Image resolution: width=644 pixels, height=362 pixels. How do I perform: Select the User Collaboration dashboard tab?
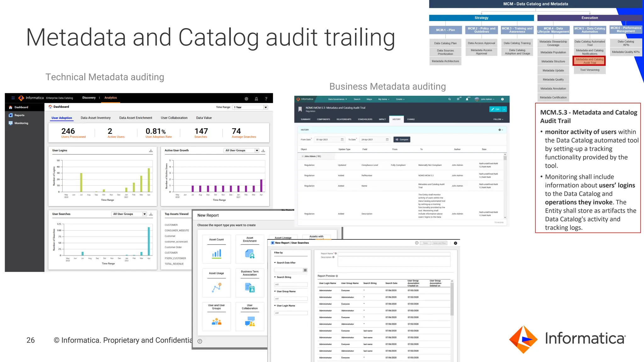click(x=174, y=118)
